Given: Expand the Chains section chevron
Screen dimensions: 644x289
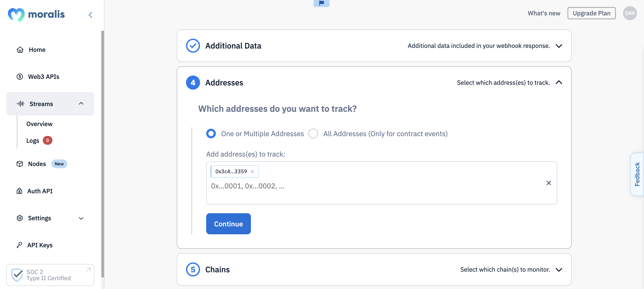Looking at the screenshot, I should pyautogui.click(x=559, y=270).
